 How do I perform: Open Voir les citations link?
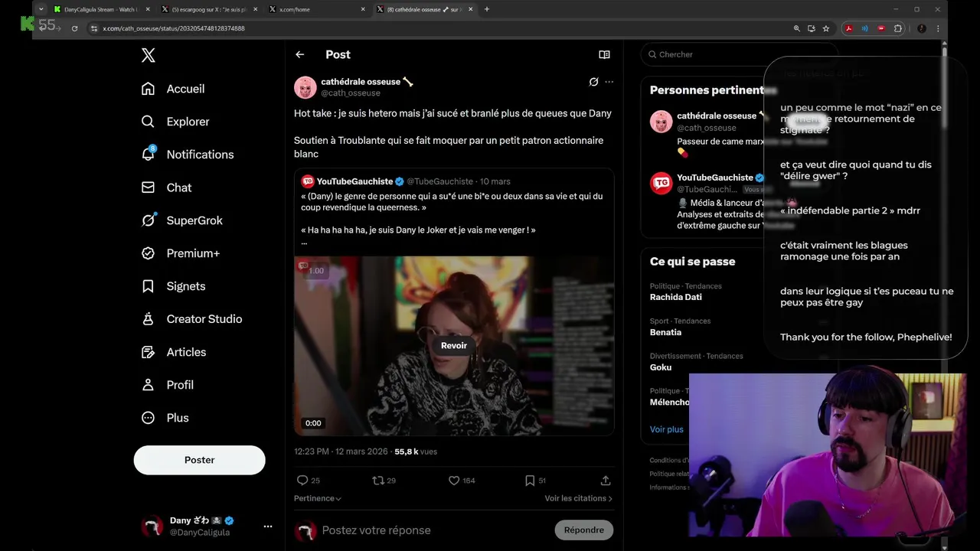[579, 498]
